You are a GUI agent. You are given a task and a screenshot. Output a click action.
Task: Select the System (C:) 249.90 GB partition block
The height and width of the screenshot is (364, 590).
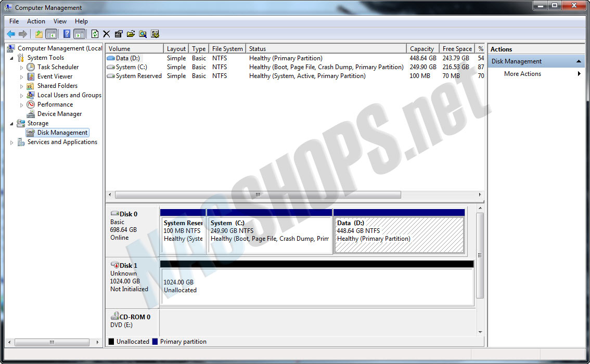tap(270, 231)
